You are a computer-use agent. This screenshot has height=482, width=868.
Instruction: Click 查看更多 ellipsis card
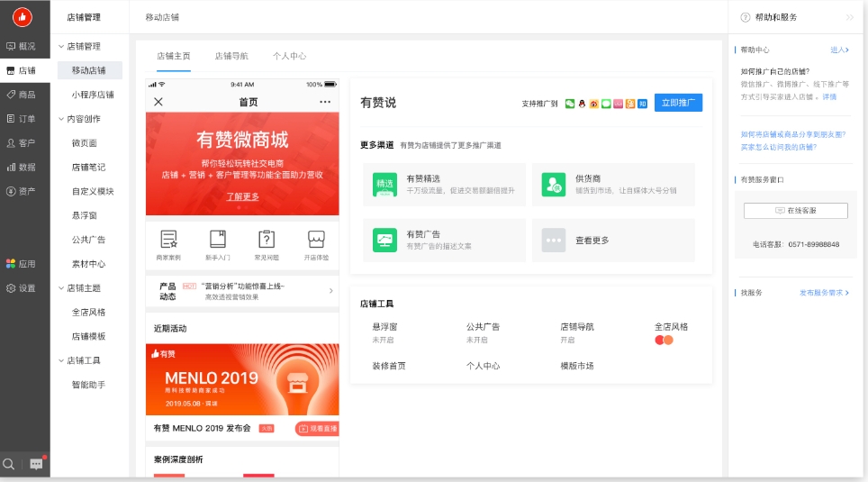click(613, 241)
